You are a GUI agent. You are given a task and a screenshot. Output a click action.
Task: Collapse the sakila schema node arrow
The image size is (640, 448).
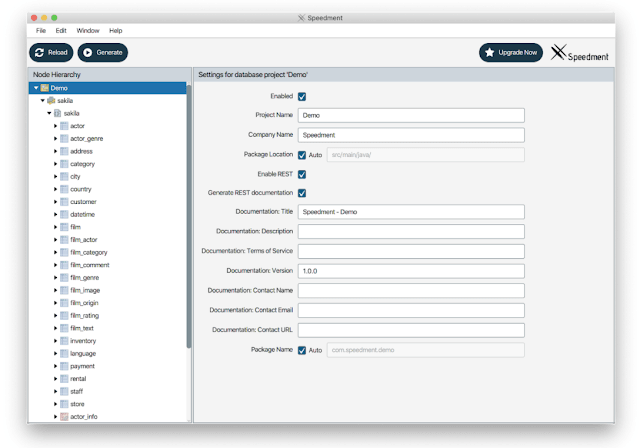49,113
